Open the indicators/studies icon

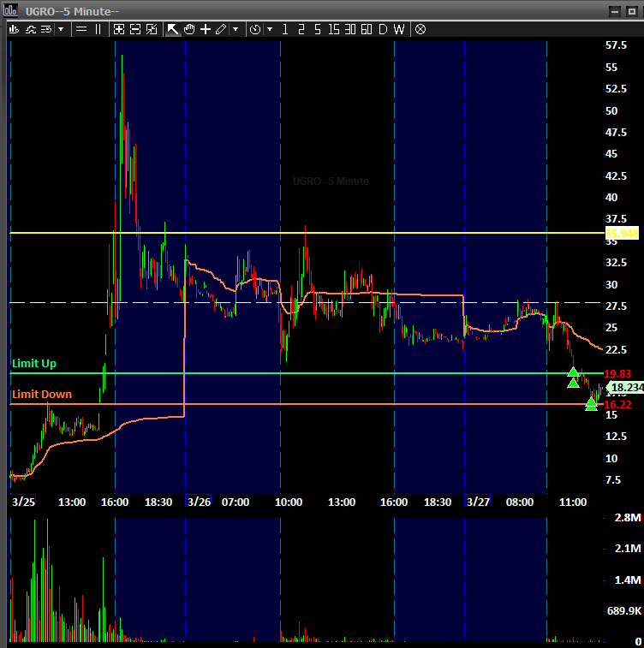click(x=30, y=29)
